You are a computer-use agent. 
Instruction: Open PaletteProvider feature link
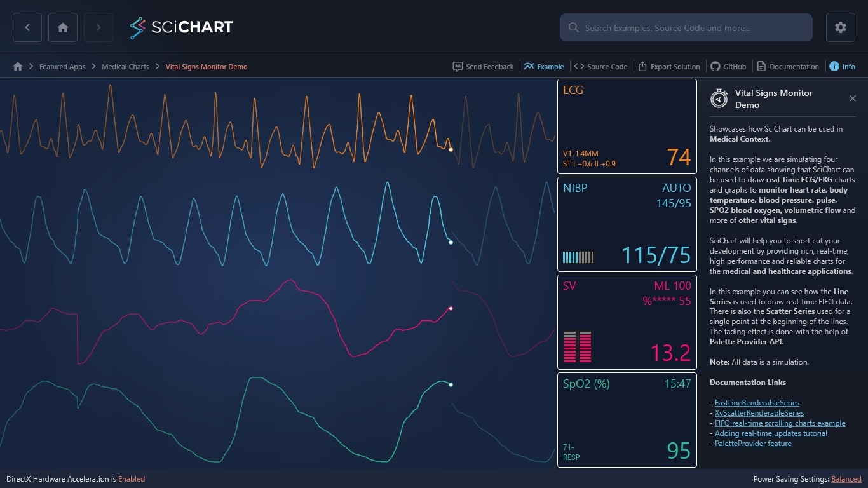(753, 444)
